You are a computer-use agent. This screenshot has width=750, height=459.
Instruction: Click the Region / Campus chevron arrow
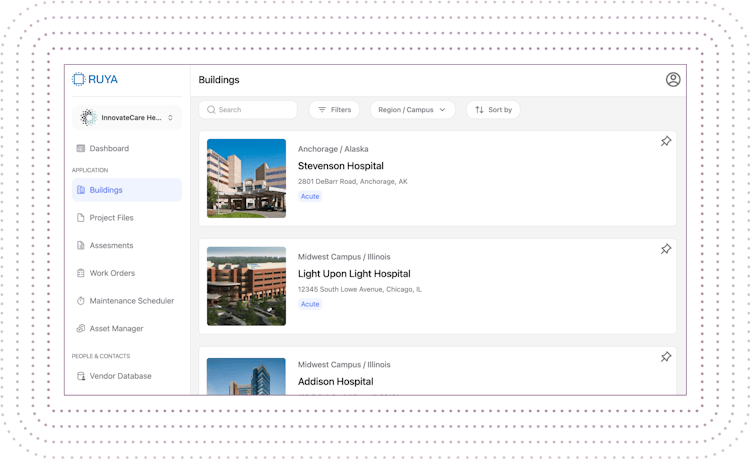click(x=442, y=109)
